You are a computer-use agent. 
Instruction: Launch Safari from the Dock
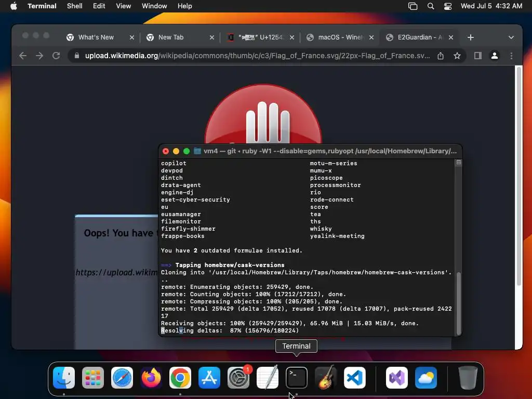[122, 378]
